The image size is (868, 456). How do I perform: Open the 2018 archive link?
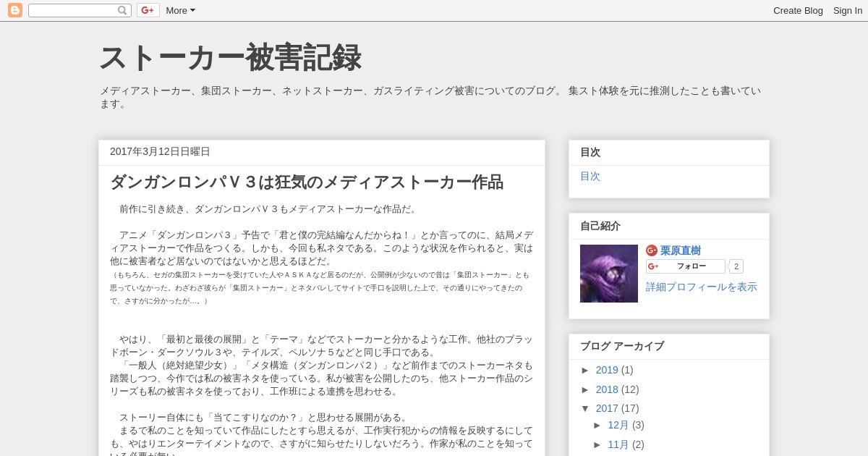coord(607,389)
